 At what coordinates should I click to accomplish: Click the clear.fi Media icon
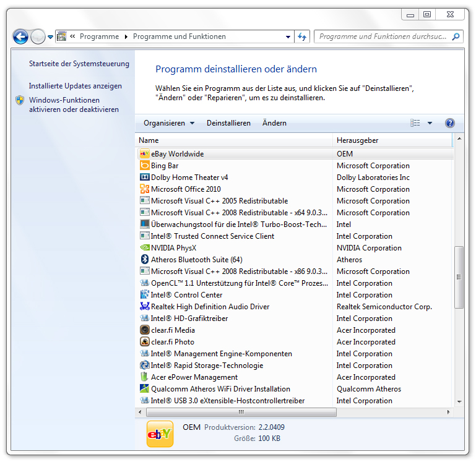point(144,330)
